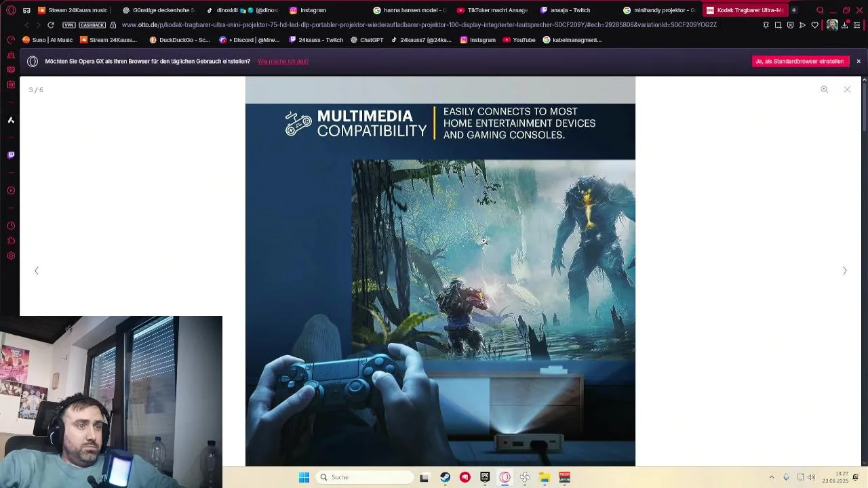The width and height of the screenshot is (868, 488).
Task: Open the Opera GX main menu icon
Action: (10, 10)
